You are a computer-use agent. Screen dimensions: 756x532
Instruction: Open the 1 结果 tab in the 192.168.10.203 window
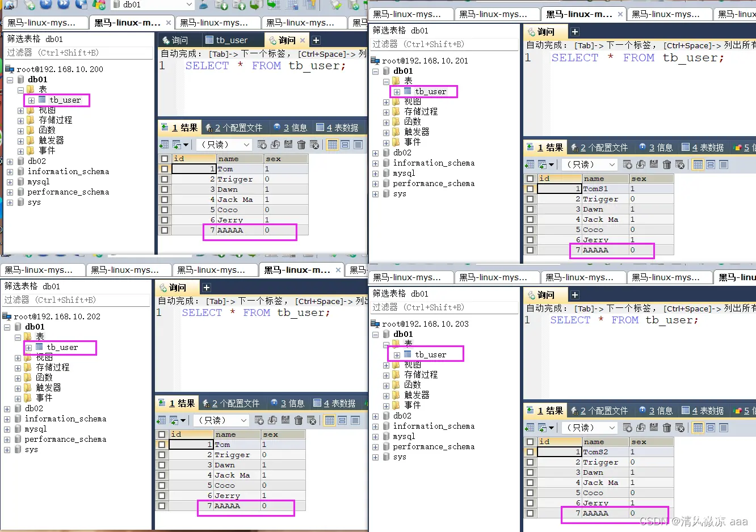click(545, 411)
